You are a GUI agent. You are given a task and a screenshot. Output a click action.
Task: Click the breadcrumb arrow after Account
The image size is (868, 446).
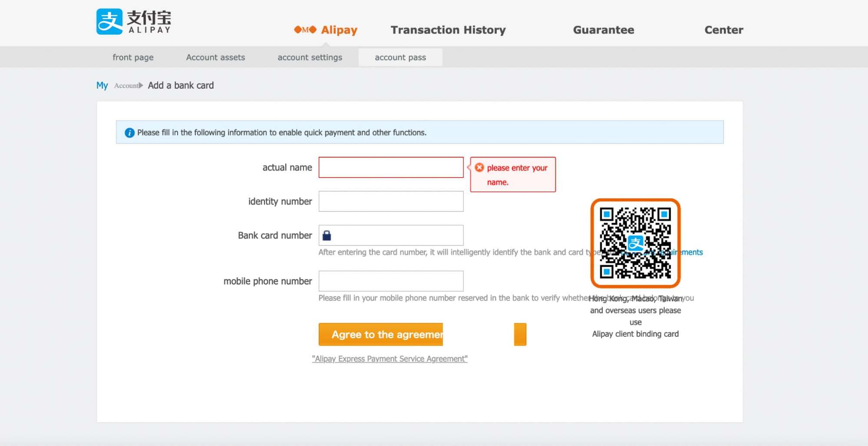tap(141, 86)
